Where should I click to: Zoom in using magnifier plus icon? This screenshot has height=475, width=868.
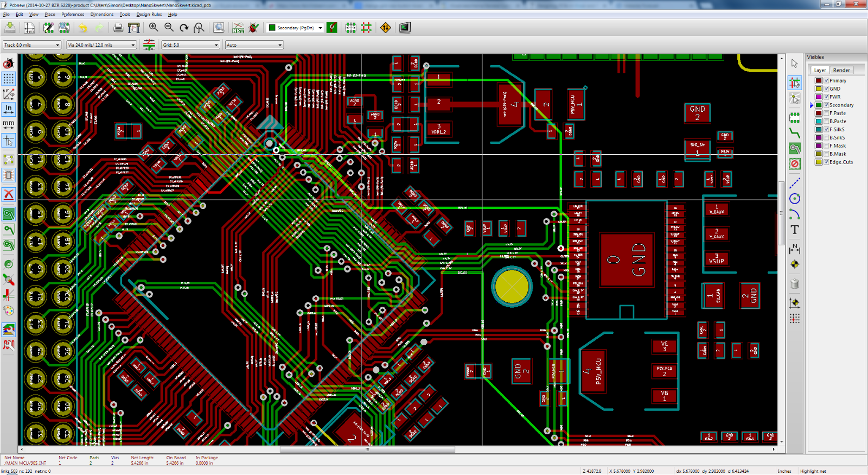[x=154, y=28]
